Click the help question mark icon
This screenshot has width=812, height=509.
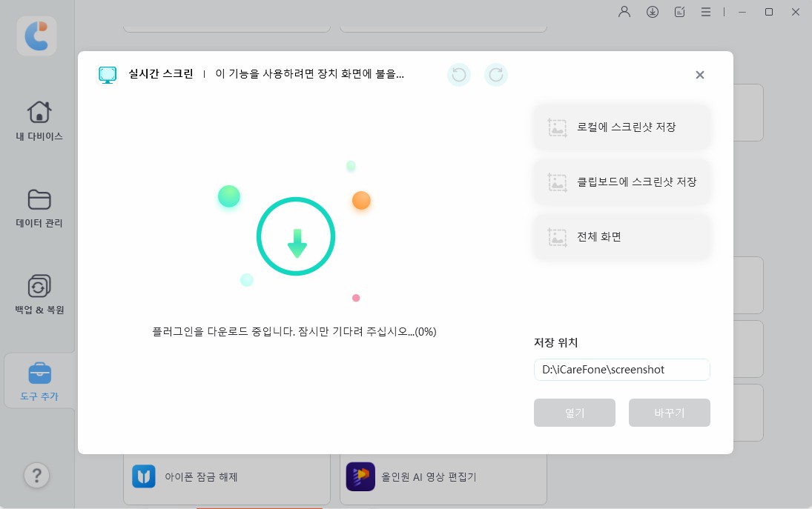pos(36,475)
